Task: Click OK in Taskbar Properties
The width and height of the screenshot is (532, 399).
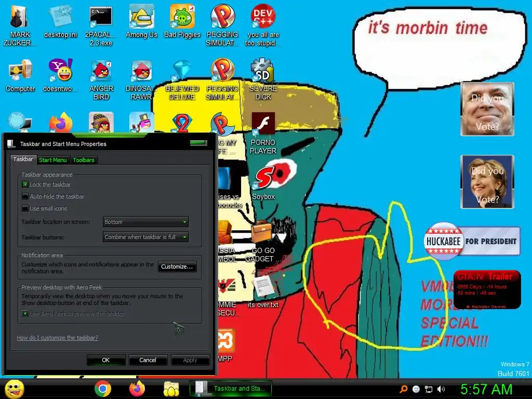Action: click(x=106, y=360)
